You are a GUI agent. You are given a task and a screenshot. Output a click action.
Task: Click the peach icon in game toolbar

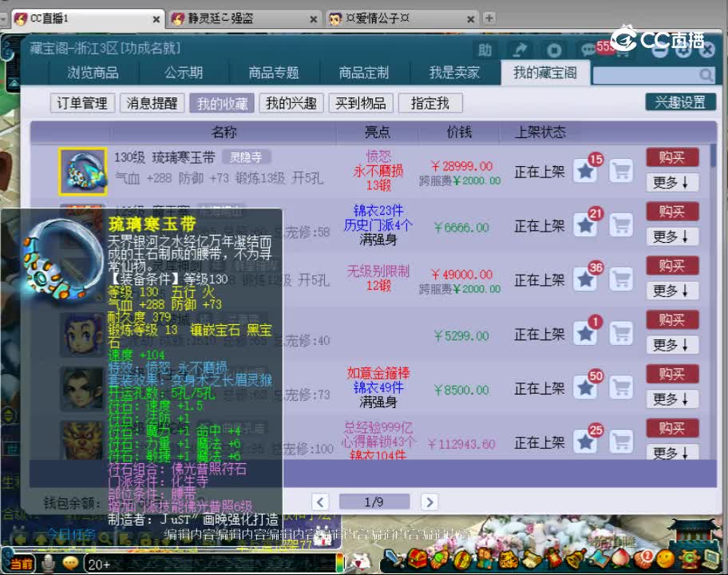tap(621, 558)
